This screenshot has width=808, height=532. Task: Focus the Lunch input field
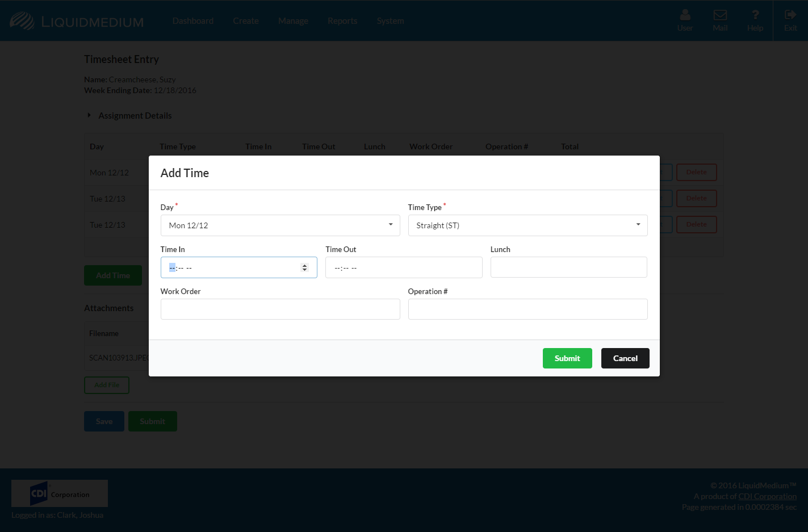568,267
